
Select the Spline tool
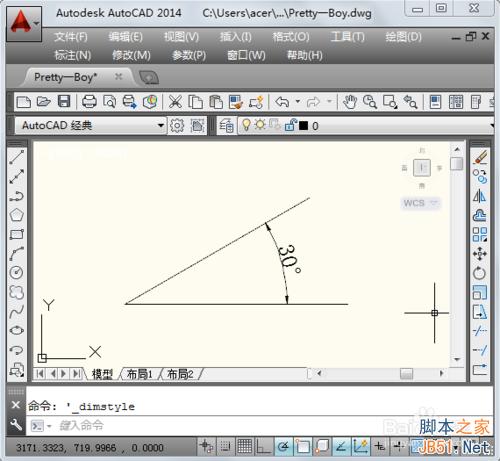click(x=16, y=311)
